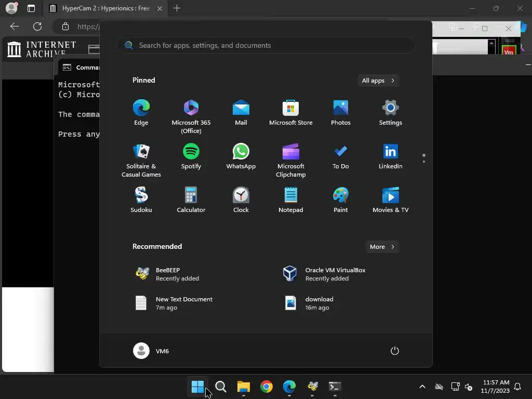
Task: Launch Movies & TV app
Action: 391,200
